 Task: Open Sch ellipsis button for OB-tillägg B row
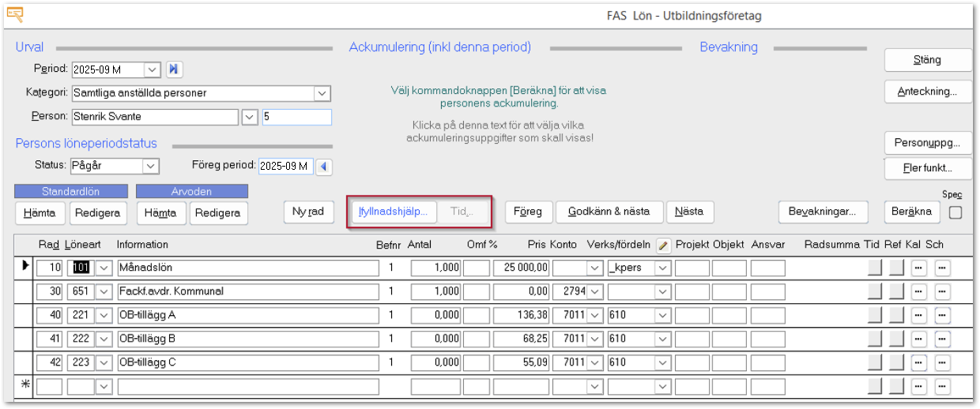coord(942,340)
